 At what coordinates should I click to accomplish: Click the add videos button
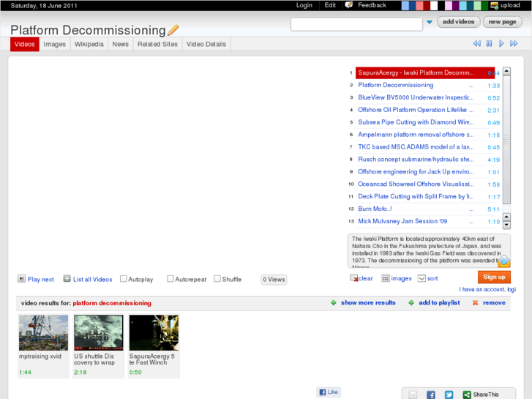458,22
